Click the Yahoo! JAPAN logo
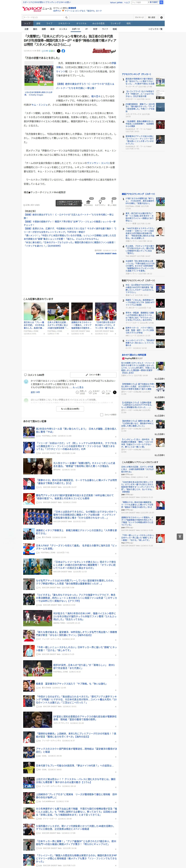Viewport: 186px width, 868px height. point(32,9)
